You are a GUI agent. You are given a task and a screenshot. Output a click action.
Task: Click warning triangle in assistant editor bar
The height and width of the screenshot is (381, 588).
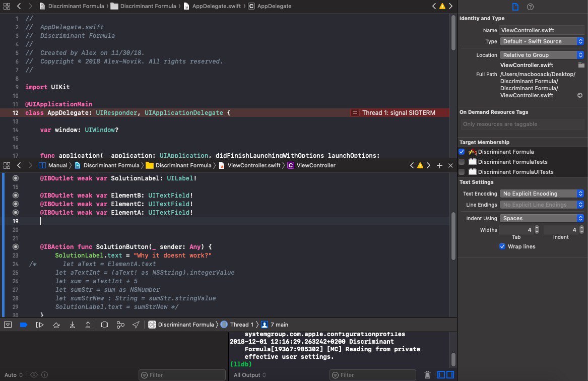420,165
